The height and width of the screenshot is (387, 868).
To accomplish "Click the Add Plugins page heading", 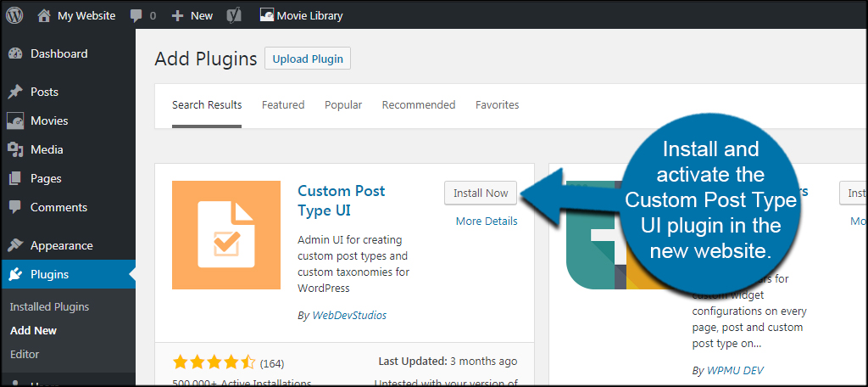I will pos(206,59).
